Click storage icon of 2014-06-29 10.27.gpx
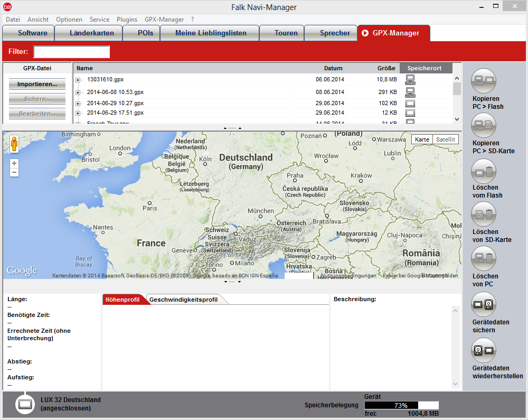528x420 pixels. (410, 104)
